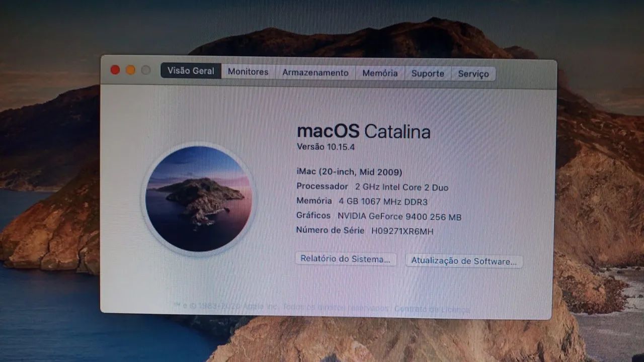Launch Atualização de Software
This screenshot has height=362, width=644.
point(463,261)
